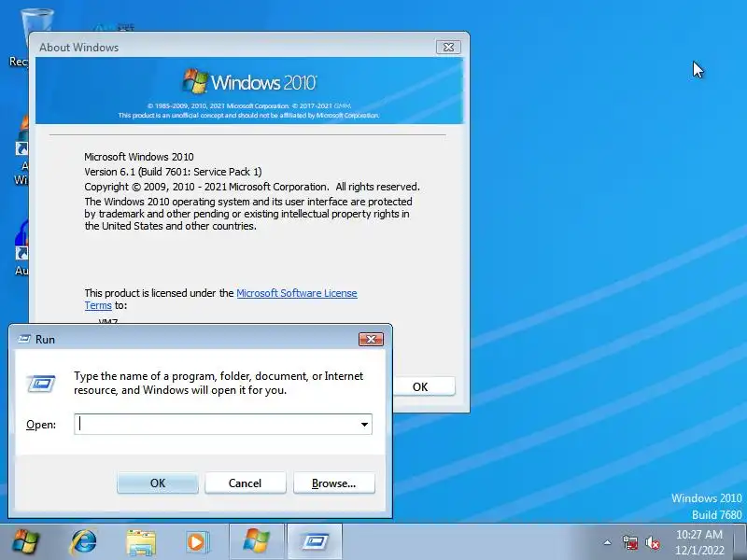Select the Run taskbar button

[315, 541]
